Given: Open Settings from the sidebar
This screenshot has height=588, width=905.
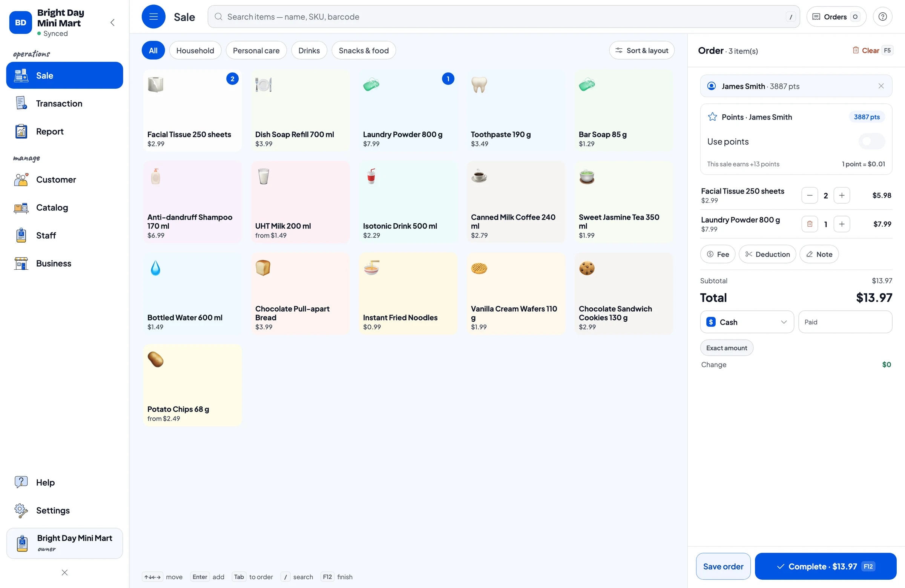Looking at the screenshot, I should pos(64,510).
